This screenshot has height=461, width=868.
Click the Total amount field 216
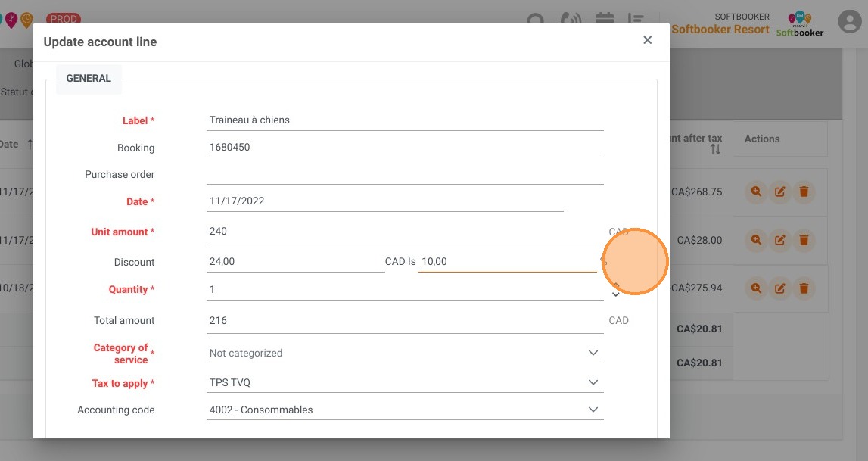click(x=405, y=320)
